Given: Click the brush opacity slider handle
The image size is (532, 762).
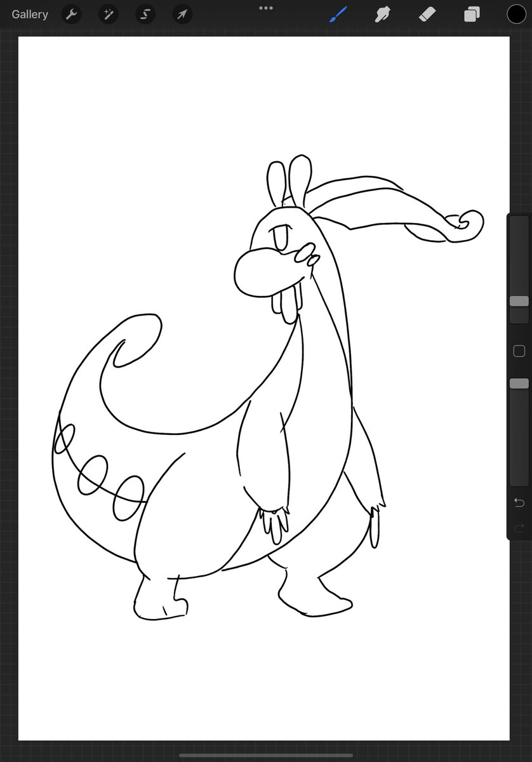Looking at the screenshot, I should 519,384.
